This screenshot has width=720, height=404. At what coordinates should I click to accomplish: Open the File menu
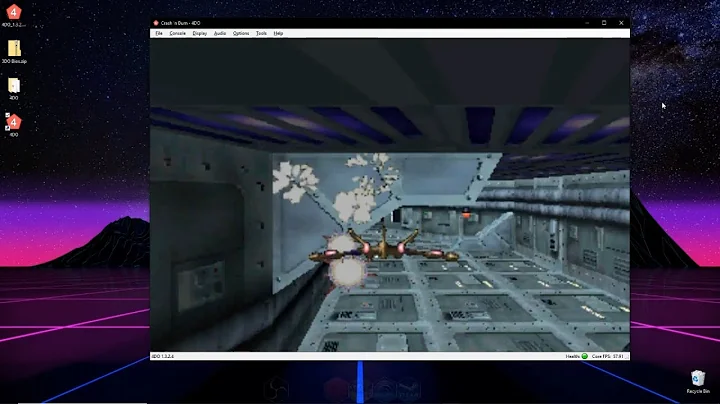(x=159, y=34)
